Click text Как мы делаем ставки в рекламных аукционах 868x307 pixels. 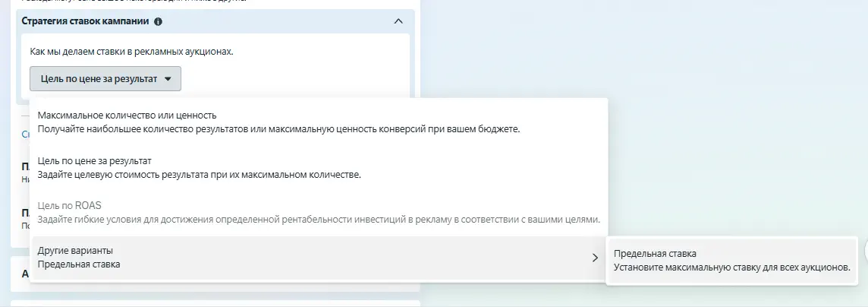pos(132,52)
